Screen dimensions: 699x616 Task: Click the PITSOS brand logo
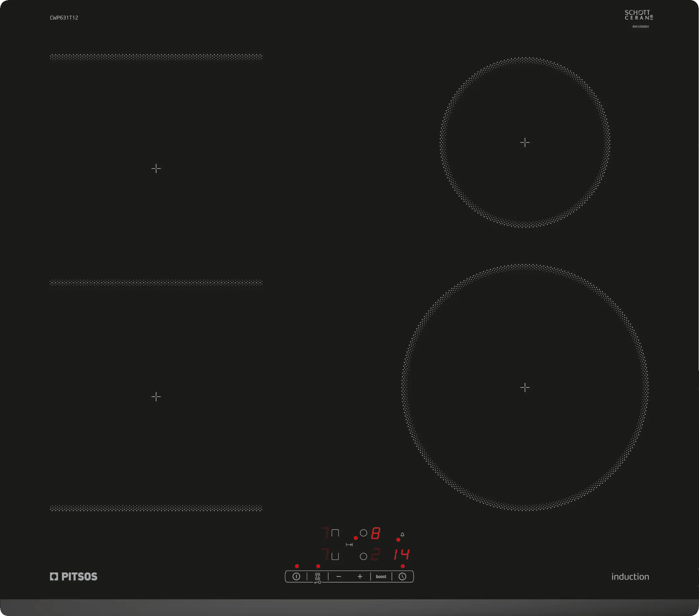click(x=74, y=576)
